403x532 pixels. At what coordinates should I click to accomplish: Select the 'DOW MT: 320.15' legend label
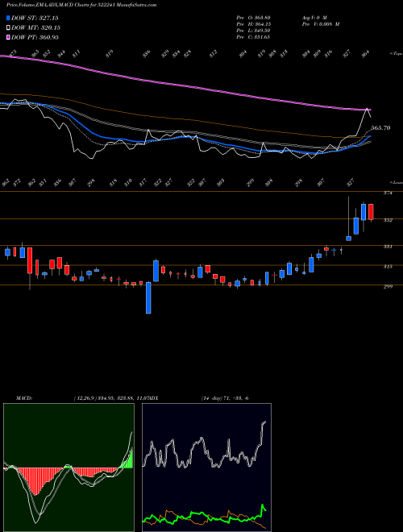[35, 27]
